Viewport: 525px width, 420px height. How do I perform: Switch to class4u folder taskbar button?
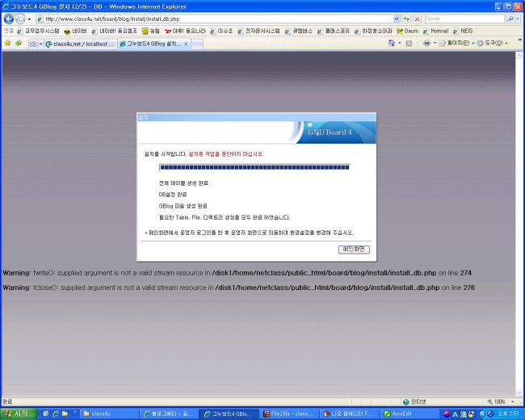click(x=109, y=414)
